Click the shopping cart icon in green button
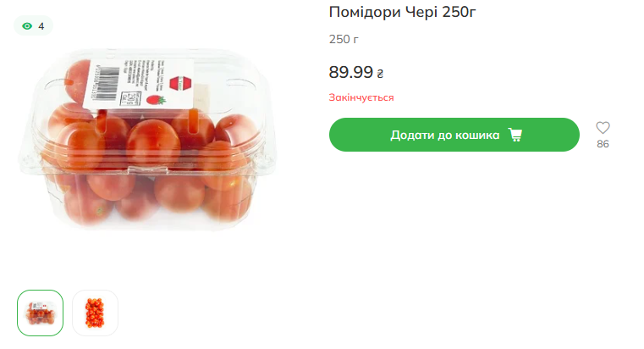This screenshot has width=644, height=349. (515, 135)
